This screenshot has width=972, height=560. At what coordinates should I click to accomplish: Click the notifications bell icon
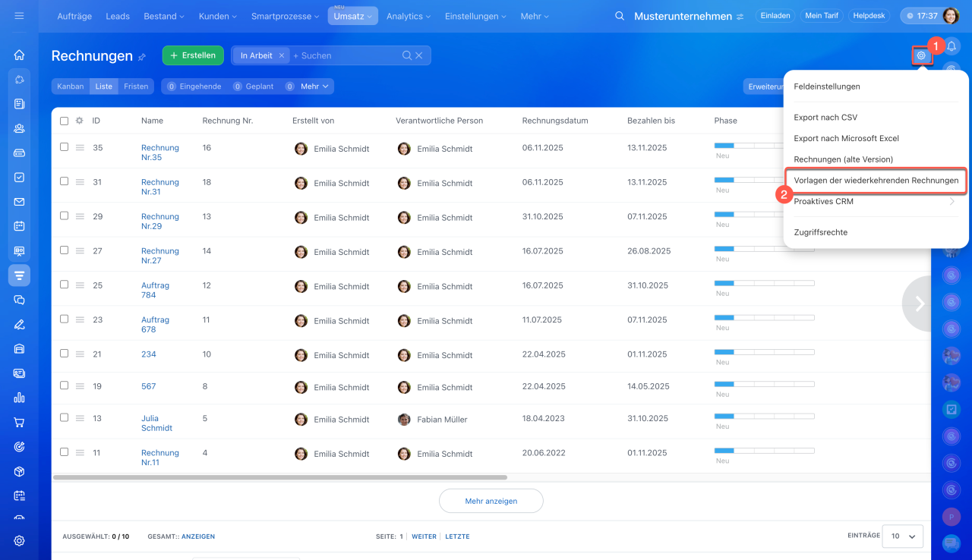click(951, 47)
